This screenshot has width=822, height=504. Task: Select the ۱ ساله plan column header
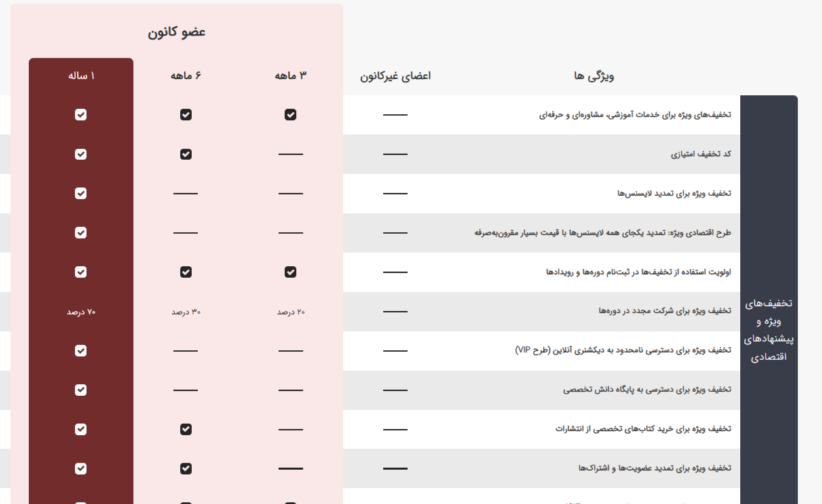click(81, 76)
